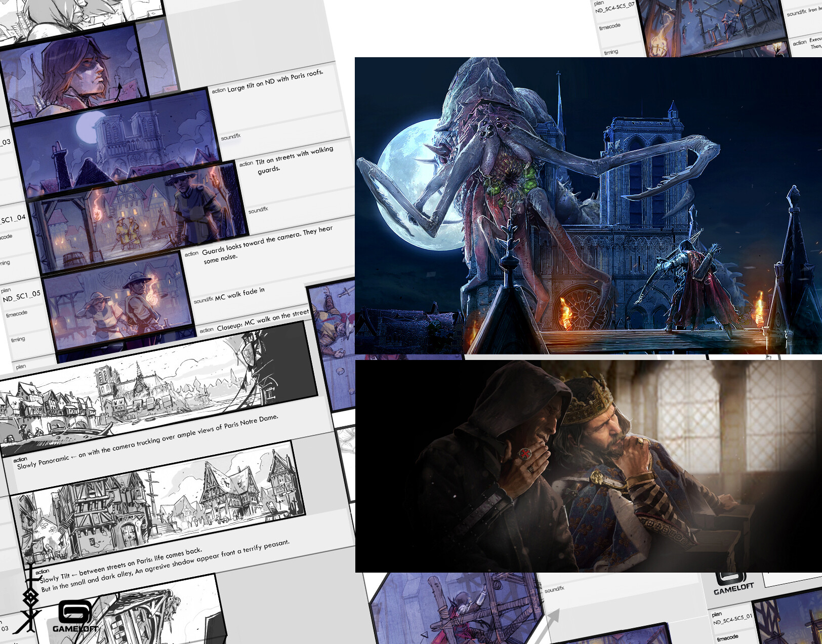Click the text 'Large tilt on ND with Paris roofs.'
822x644 pixels.
(x=275, y=81)
